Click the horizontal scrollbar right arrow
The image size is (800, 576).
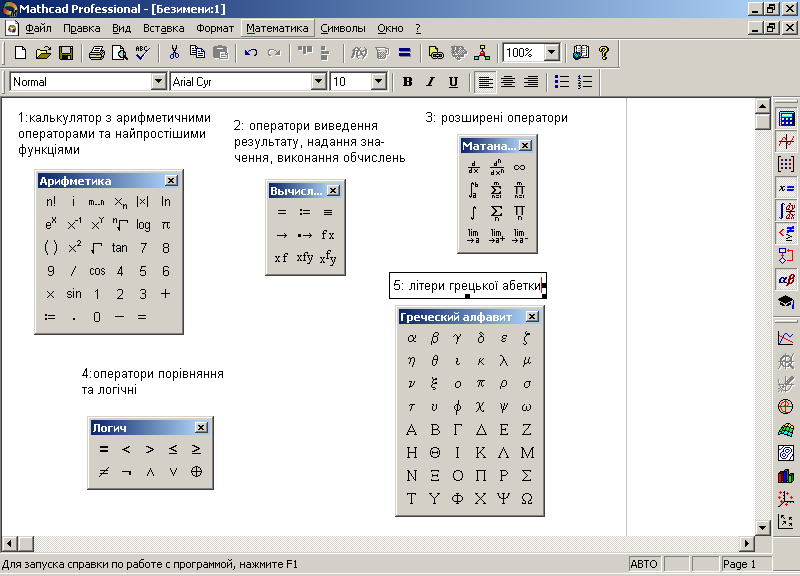(x=747, y=543)
